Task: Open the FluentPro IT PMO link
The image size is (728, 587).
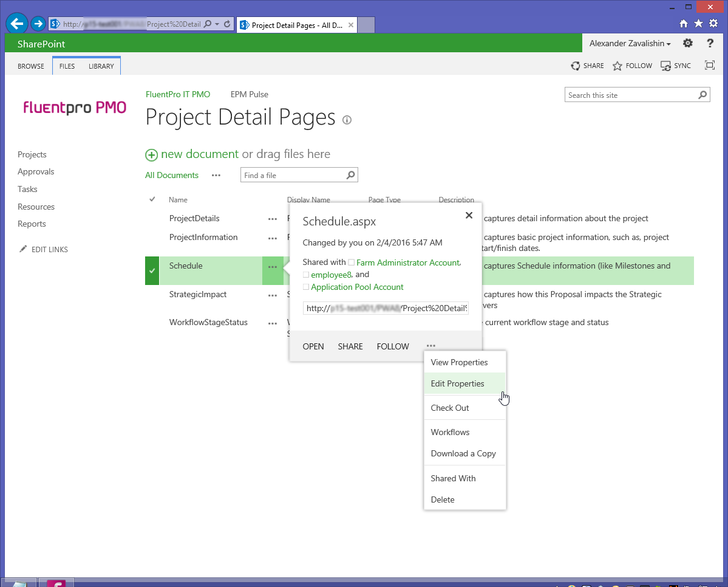Action: tap(178, 94)
